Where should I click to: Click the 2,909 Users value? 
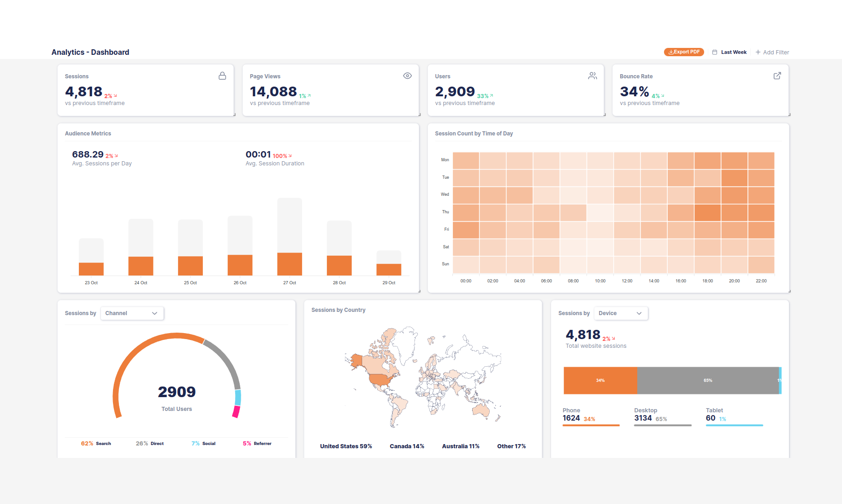455,92
